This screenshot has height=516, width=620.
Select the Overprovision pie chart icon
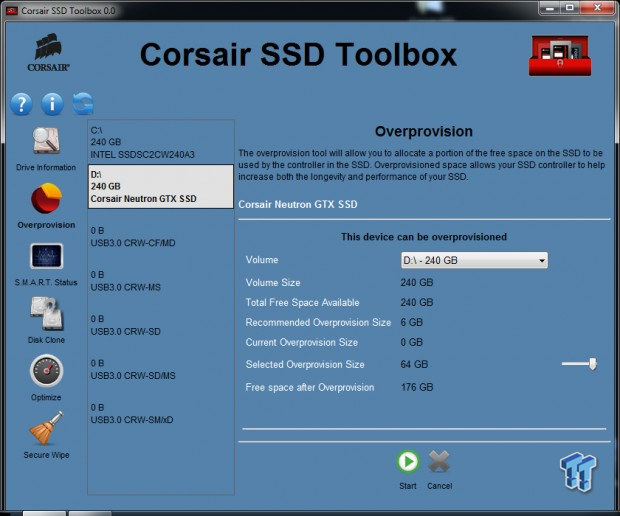46,198
